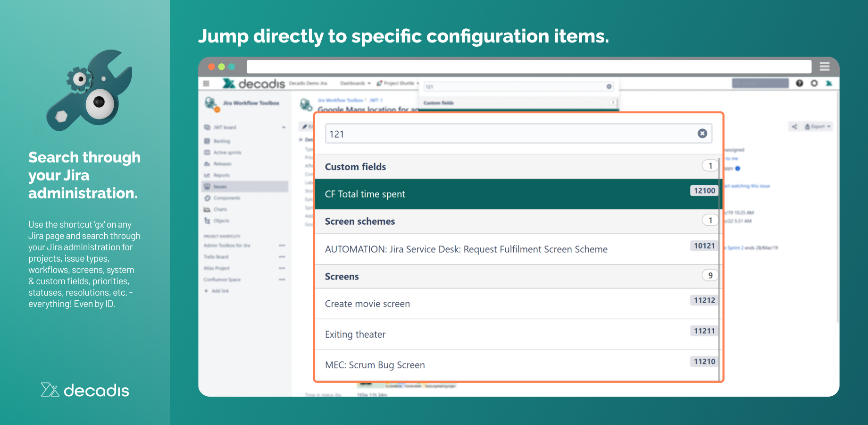Open the Export dropdown
The width and height of the screenshot is (868, 425).
coord(818,127)
